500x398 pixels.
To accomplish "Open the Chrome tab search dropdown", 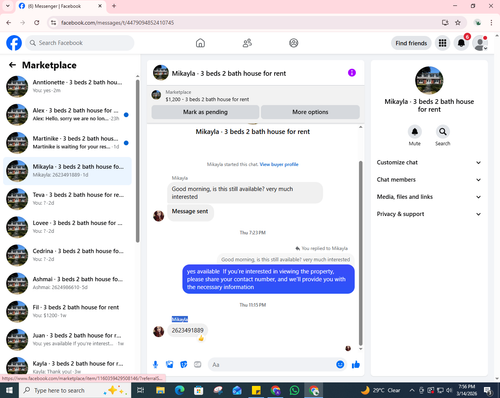I will coord(7,6).
